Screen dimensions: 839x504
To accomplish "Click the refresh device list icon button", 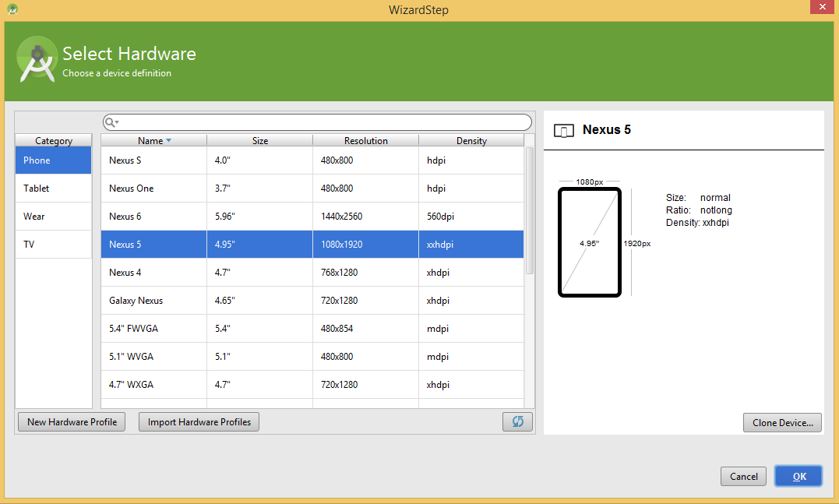I will point(517,421).
